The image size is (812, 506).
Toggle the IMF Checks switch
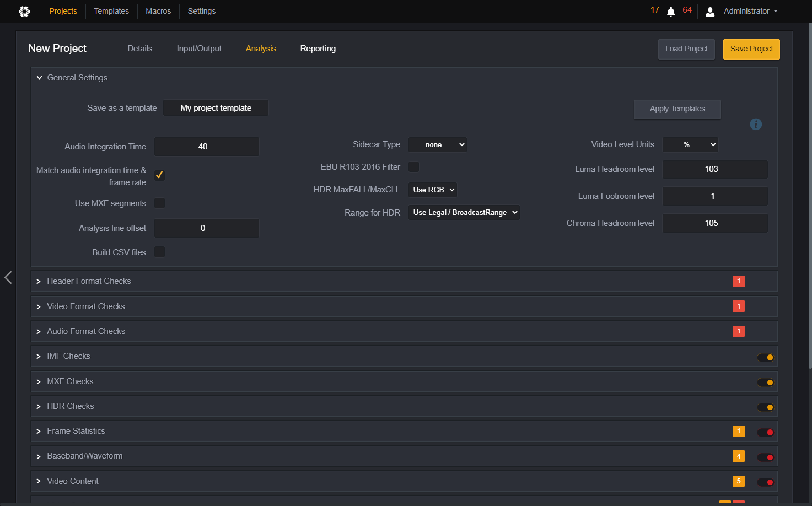[766, 358]
